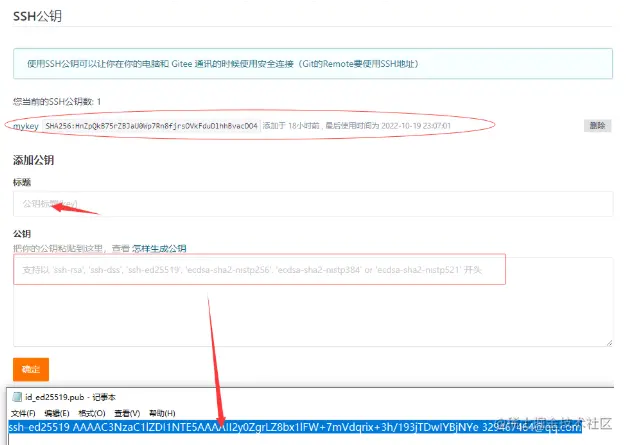Click the id_ed25519.pub - 记事本 window title
The height and width of the screenshot is (445, 626).
[x=70, y=397]
